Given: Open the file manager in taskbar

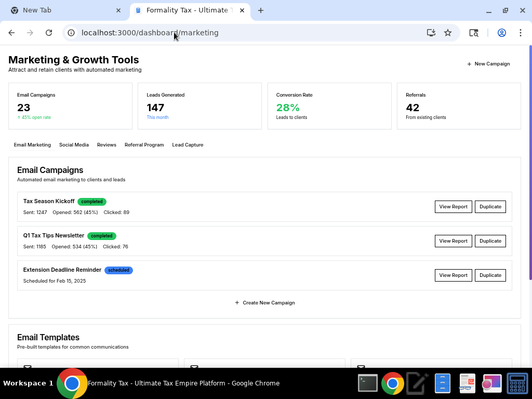Looking at the screenshot, I should (442, 383).
